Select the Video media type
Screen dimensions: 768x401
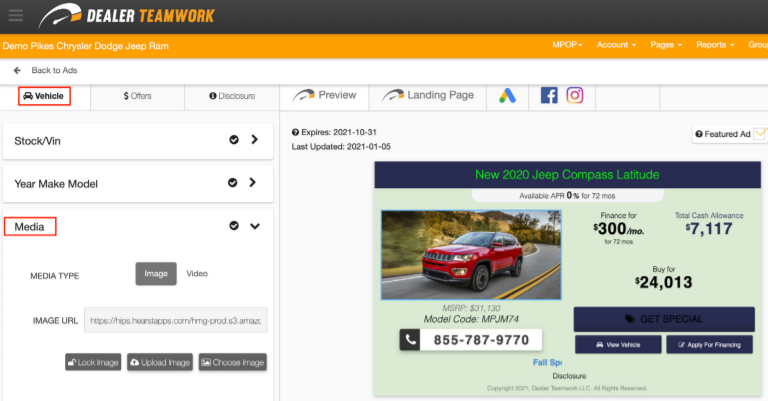tap(197, 274)
